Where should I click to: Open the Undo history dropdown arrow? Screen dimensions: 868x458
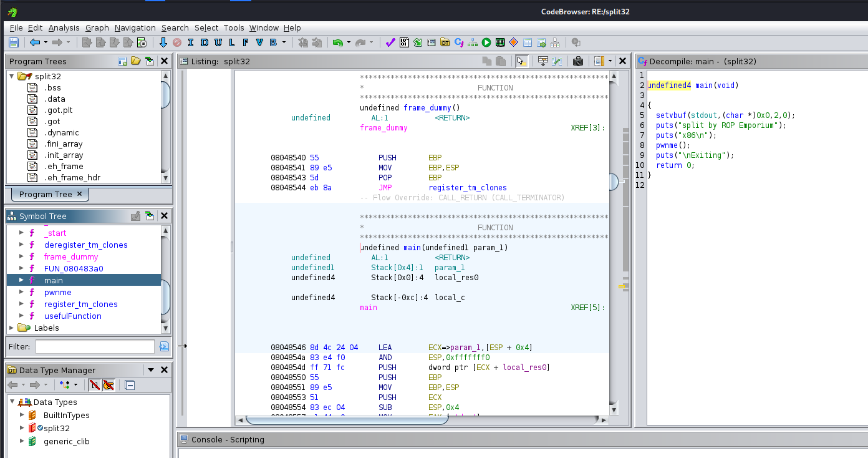tap(349, 42)
